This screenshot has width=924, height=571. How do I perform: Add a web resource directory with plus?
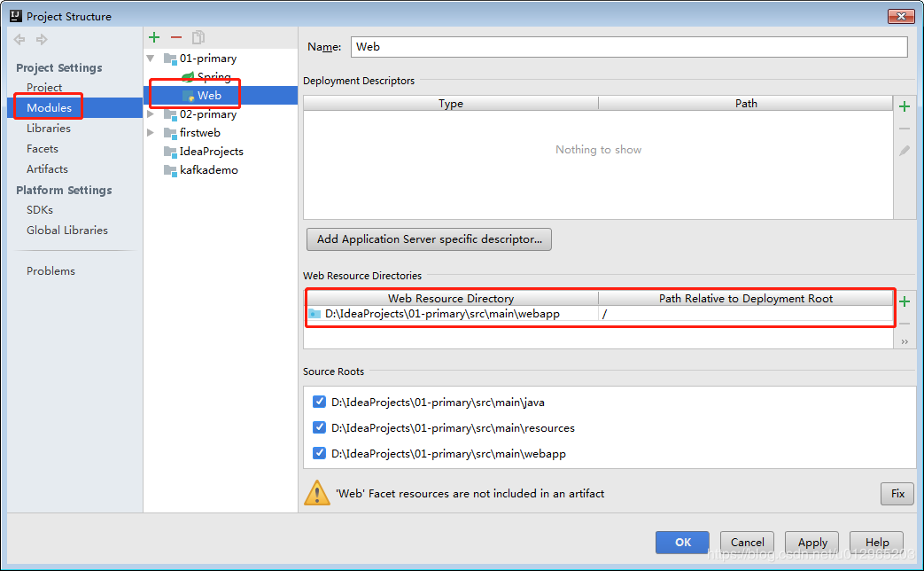click(x=905, y=302)
